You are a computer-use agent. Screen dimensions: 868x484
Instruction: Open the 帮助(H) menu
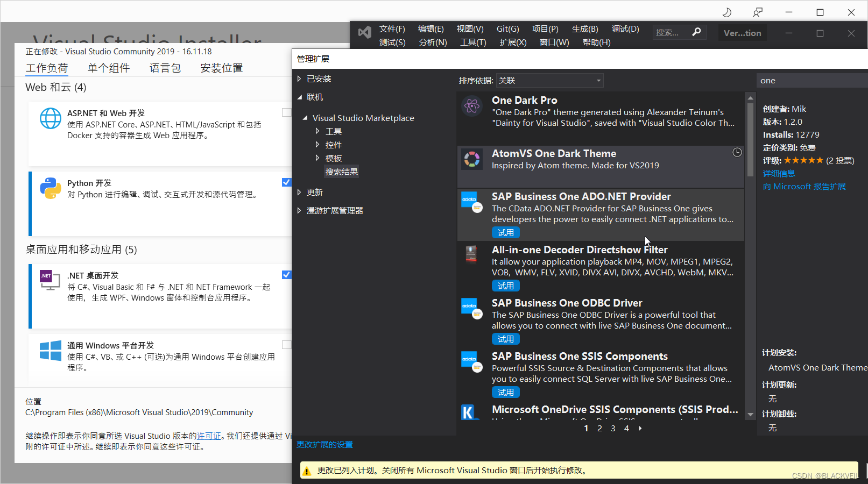[x=596, y=42]
